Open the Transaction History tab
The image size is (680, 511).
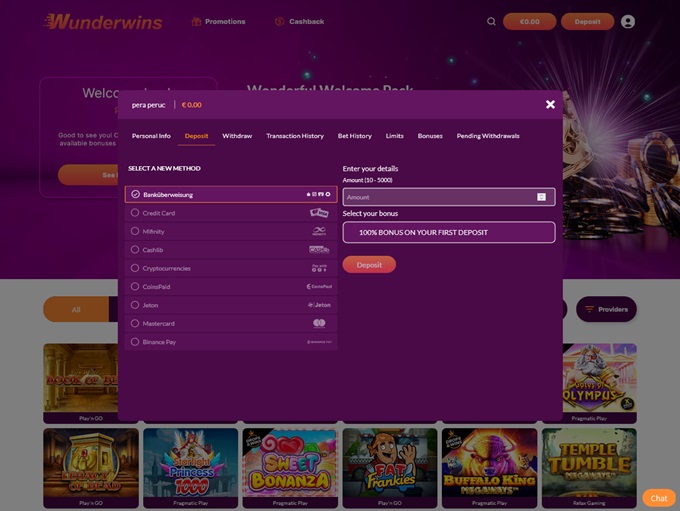click(x=295, y=136)
